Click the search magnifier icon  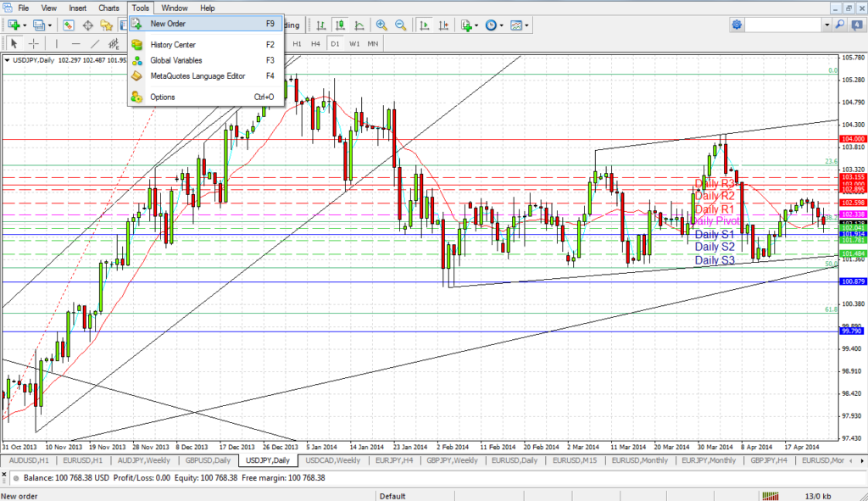pyautogui.click(x=840, y=25)
